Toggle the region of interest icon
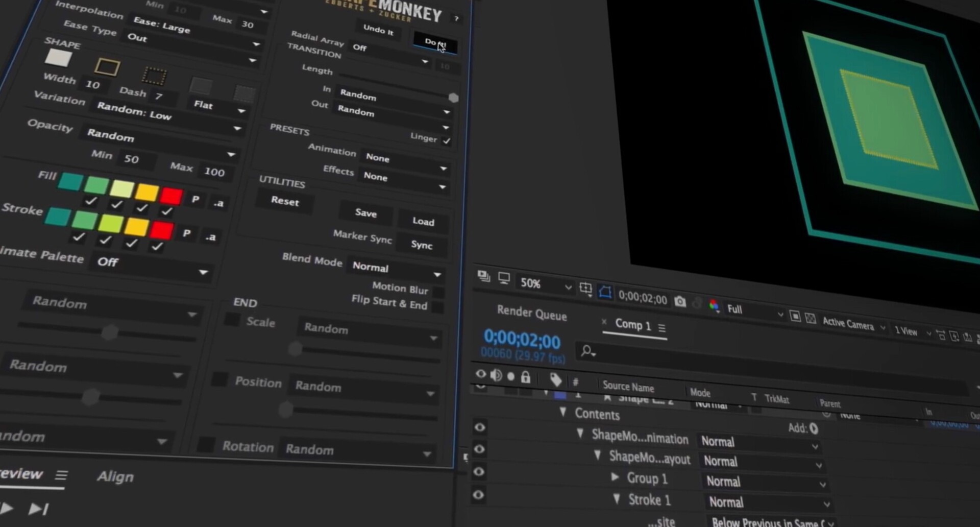The width and height of the screenshot is (980, 527). (x=585, y=289)
